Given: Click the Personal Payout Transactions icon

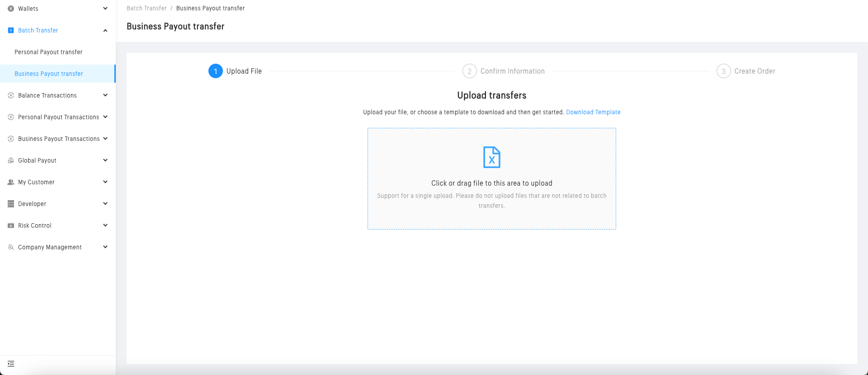Looking at the screenshot, I should [11, 117].
